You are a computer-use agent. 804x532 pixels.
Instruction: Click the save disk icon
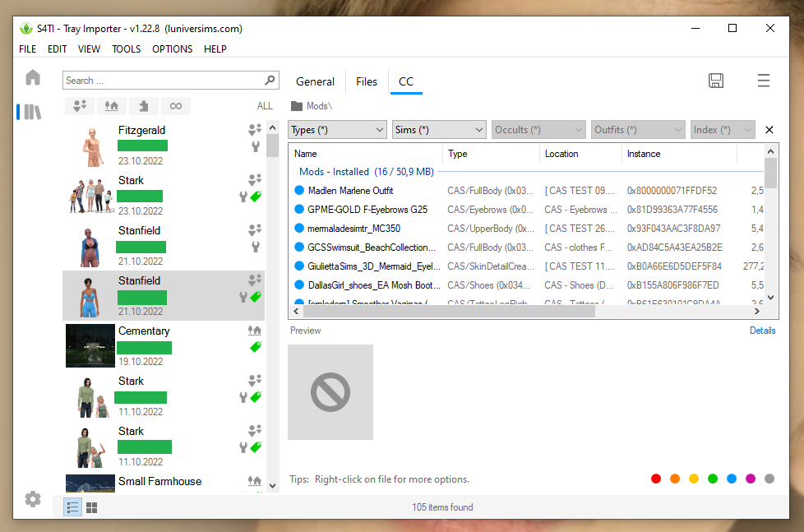tap(716, 81)
